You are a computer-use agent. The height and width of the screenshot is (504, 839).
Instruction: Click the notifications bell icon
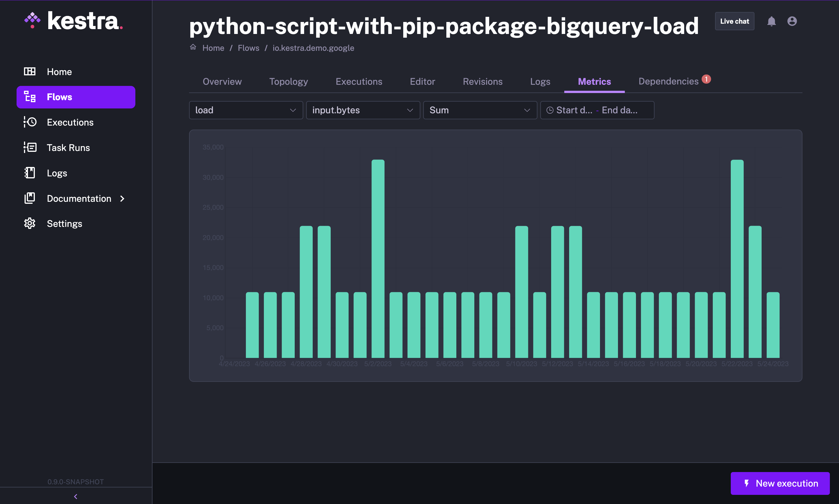tap(771, 21)
